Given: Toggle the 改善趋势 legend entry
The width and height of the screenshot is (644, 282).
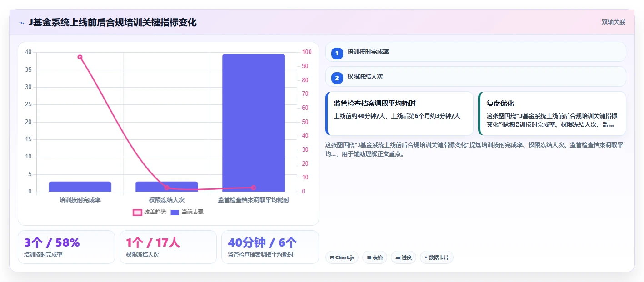Looking at the screenshot, I should click(150, 212).
